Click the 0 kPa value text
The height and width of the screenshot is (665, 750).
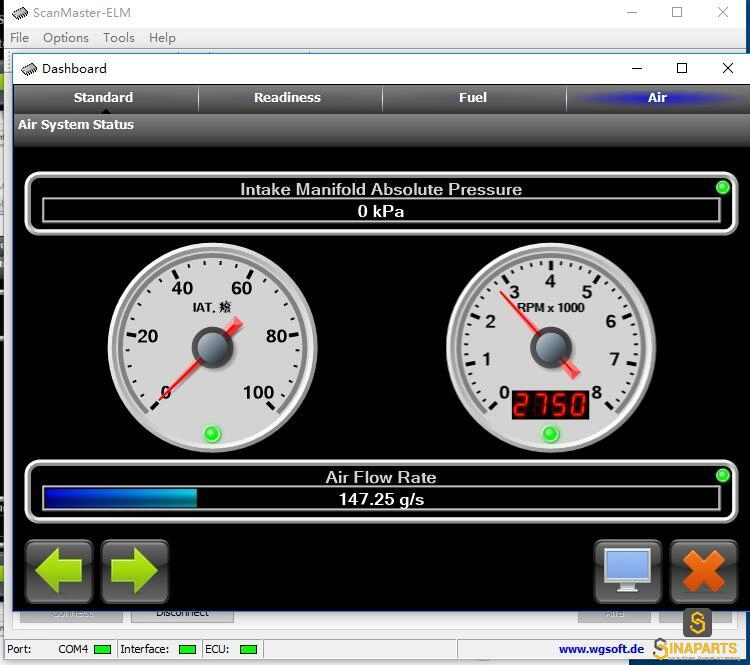(381, 211)
